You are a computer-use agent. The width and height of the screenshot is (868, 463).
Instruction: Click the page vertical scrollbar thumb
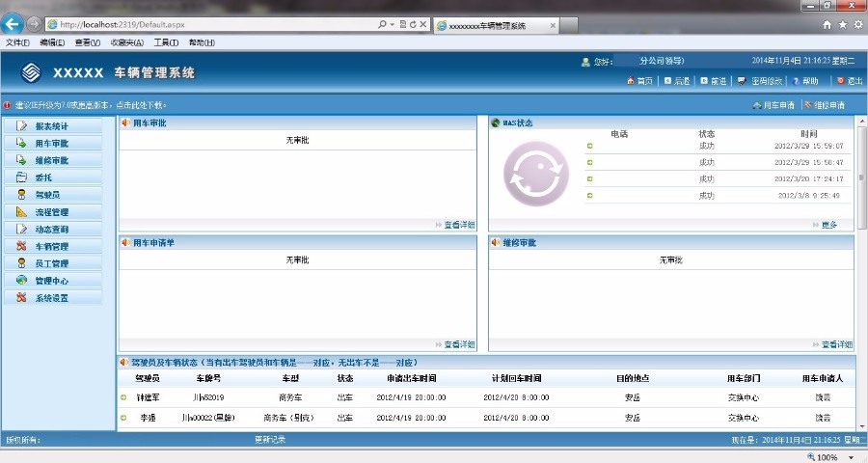click(862, 177)
